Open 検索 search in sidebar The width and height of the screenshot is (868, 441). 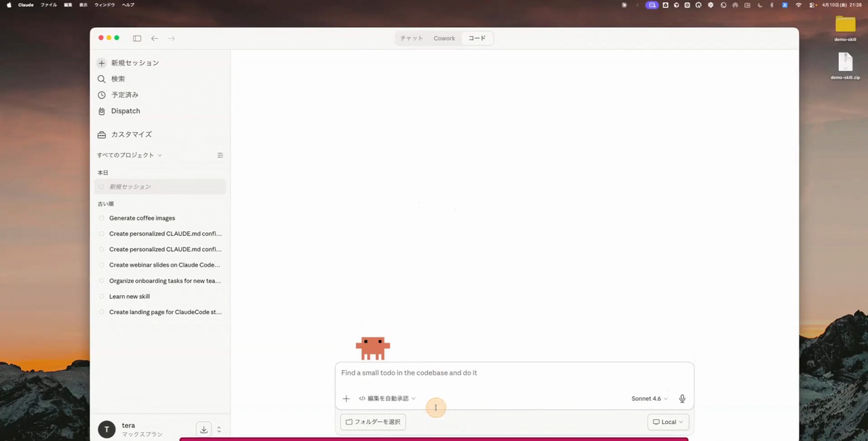[x=118, y=79]
